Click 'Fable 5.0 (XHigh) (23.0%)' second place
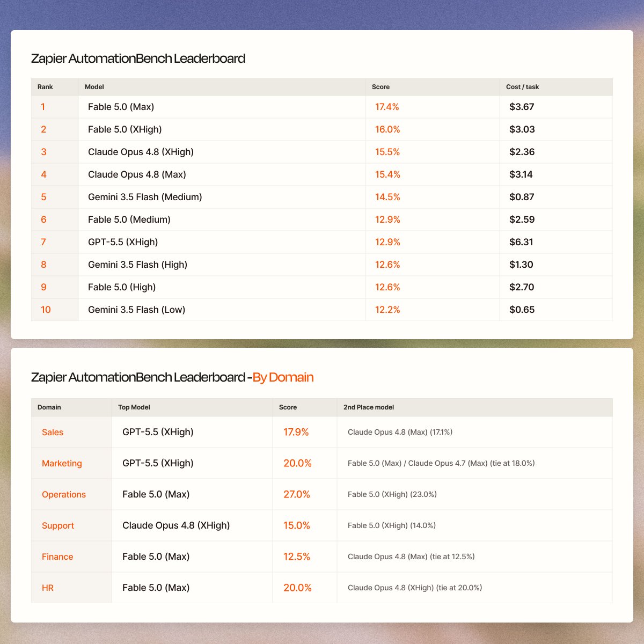This screenshot has width=644, height=644. [x=392, y=494]
